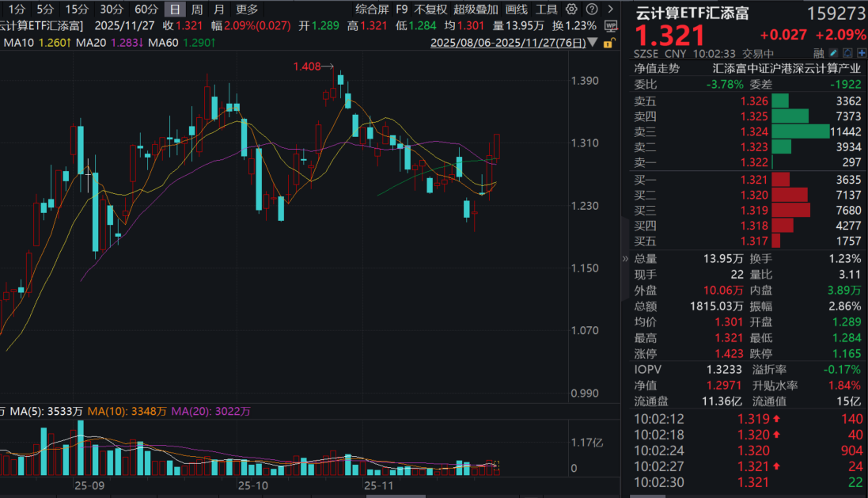Toggle the date range lock icon

[x=609, y=42]
